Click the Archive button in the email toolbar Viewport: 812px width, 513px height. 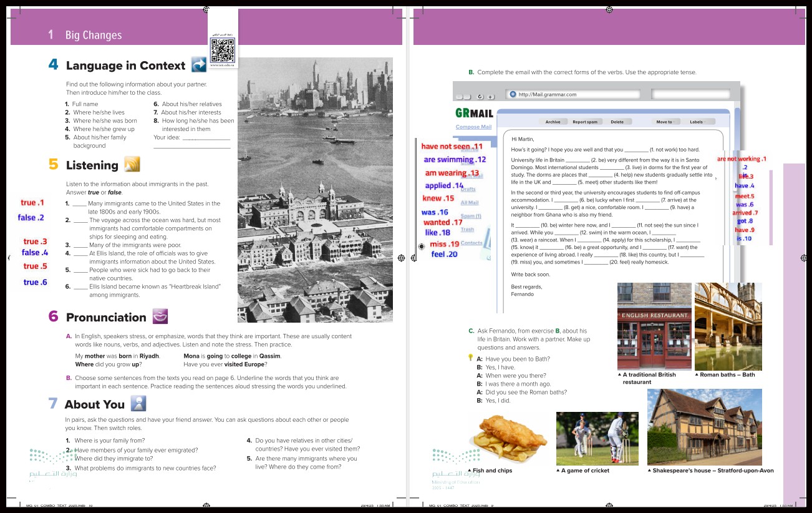tap(553, 122)
